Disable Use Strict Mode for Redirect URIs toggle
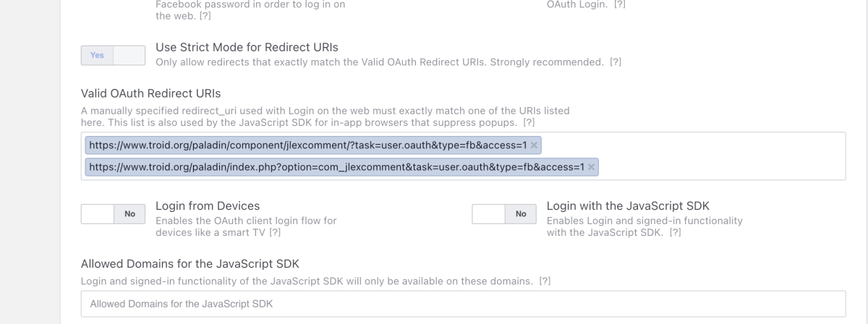 (113, 56)
